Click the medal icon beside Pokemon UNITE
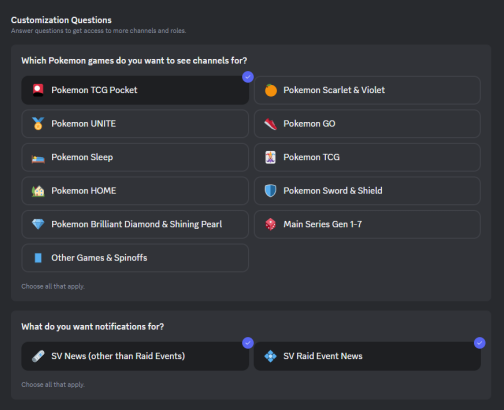Image resolution: width=504 pixels, height=410 pixels. (x=38, y=124)
